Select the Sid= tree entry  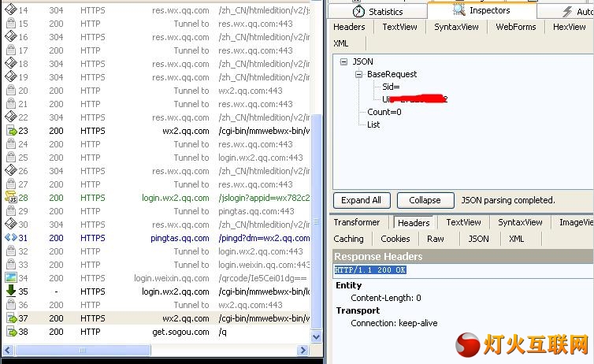coord(391,87)
